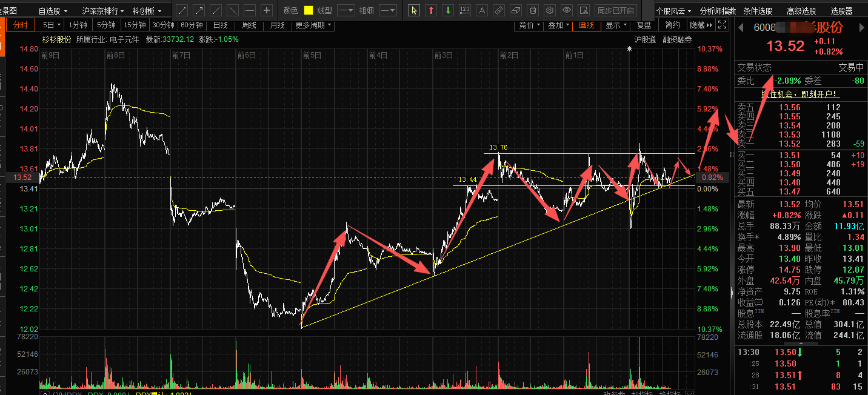Open the 沪深京排行 dropdown menu
Screen dimensions: 868x395
(102, 11)
